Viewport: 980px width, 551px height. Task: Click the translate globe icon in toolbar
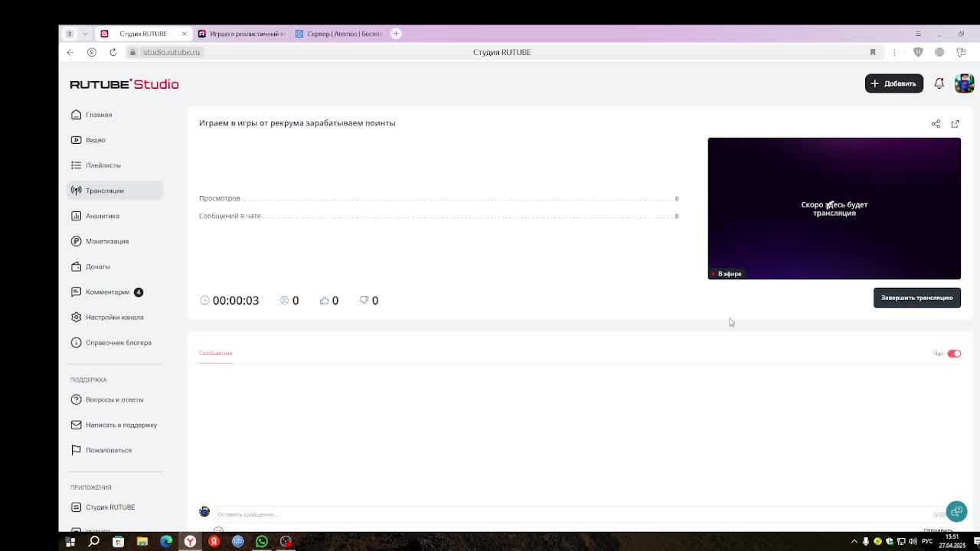click(939, 52)
